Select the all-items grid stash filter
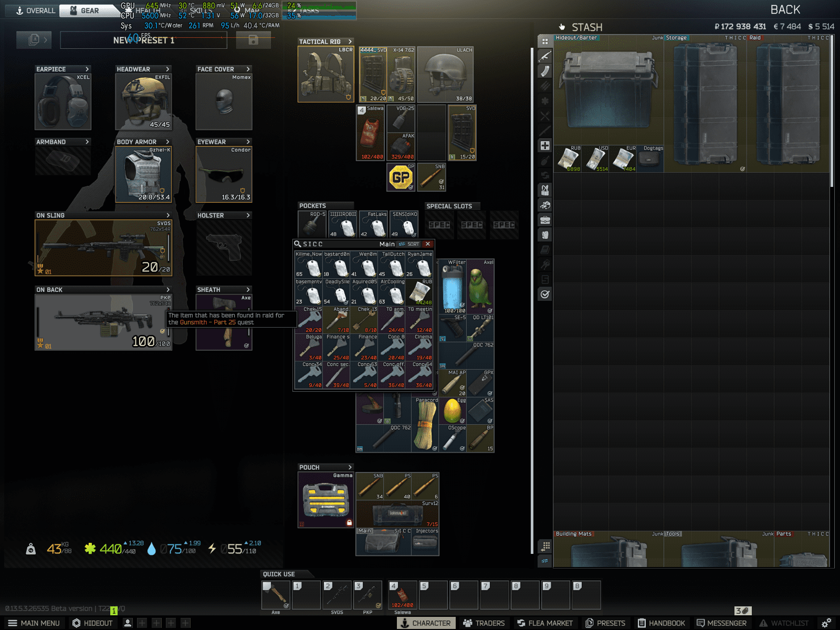This screenshot has width=840, height=630. click(545, 41)
